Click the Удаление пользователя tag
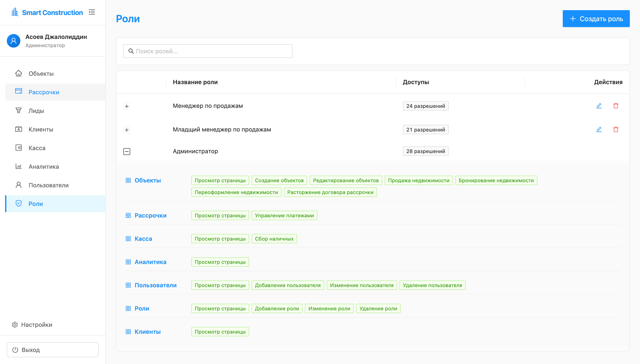Viewport: 640px width, 364px height. [x=432, y=285]
